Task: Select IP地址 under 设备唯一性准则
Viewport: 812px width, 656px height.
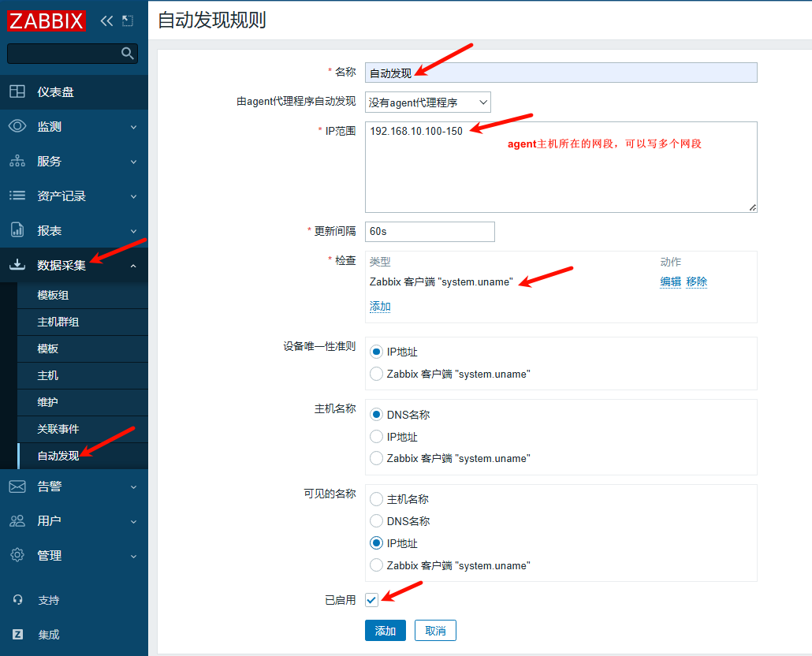Action: tap(377, 352)
